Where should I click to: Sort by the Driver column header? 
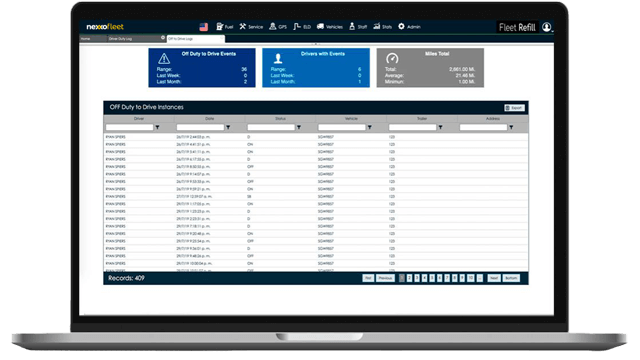coord(139,119)
